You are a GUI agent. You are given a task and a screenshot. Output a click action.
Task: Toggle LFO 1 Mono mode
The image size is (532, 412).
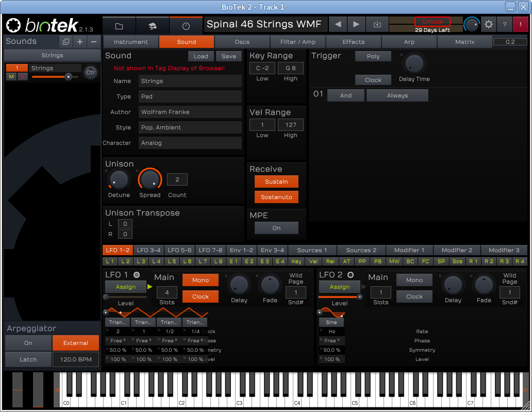tap(201, 280)
